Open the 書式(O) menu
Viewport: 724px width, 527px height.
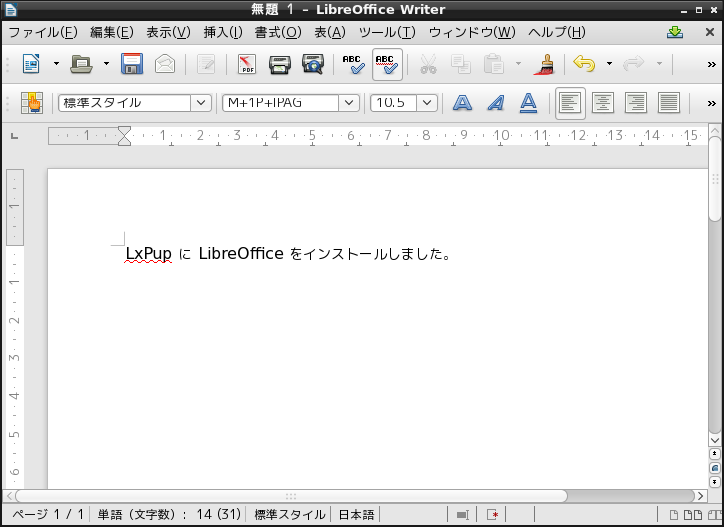tap(278, 32)
